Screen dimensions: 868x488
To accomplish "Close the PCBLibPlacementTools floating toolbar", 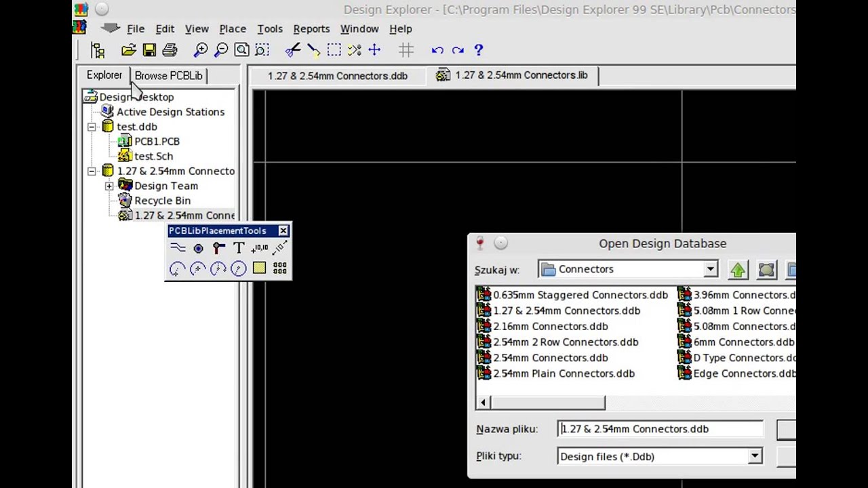I will tap(283, 231).
